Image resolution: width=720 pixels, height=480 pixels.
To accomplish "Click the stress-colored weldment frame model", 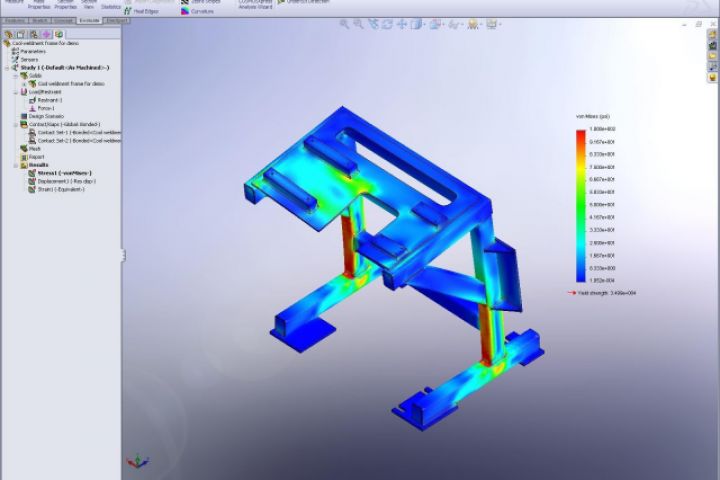I will pos(395,269).
